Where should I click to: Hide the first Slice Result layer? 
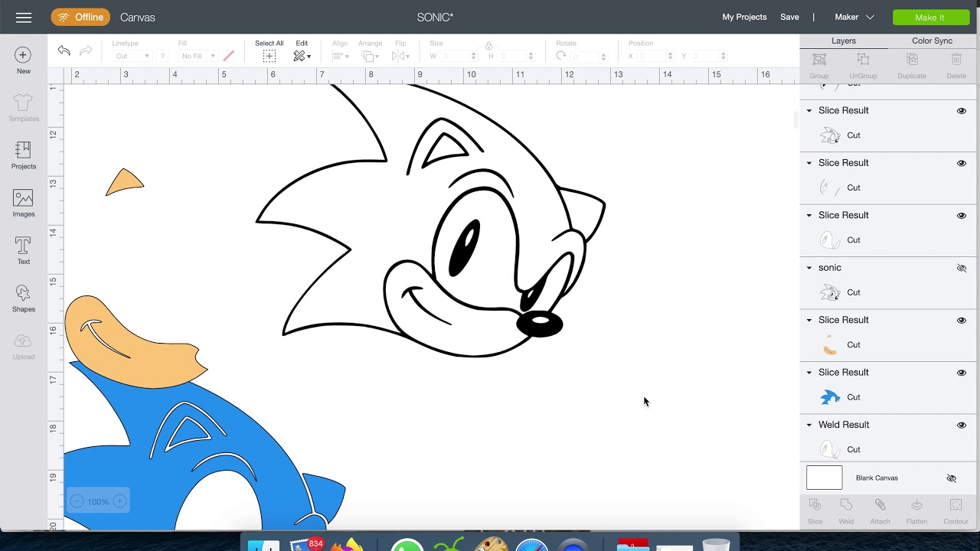coord(962,111)
